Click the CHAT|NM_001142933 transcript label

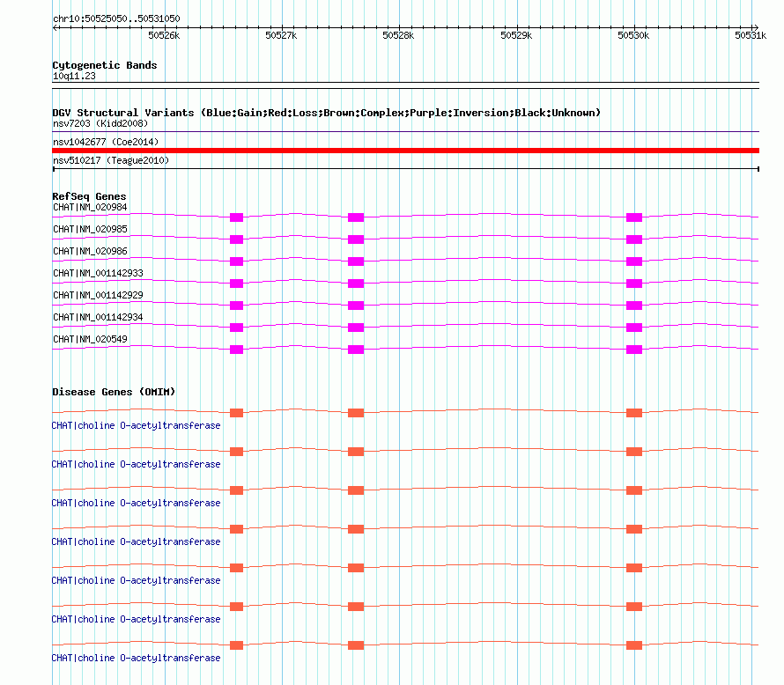click(x=98, y=273)
